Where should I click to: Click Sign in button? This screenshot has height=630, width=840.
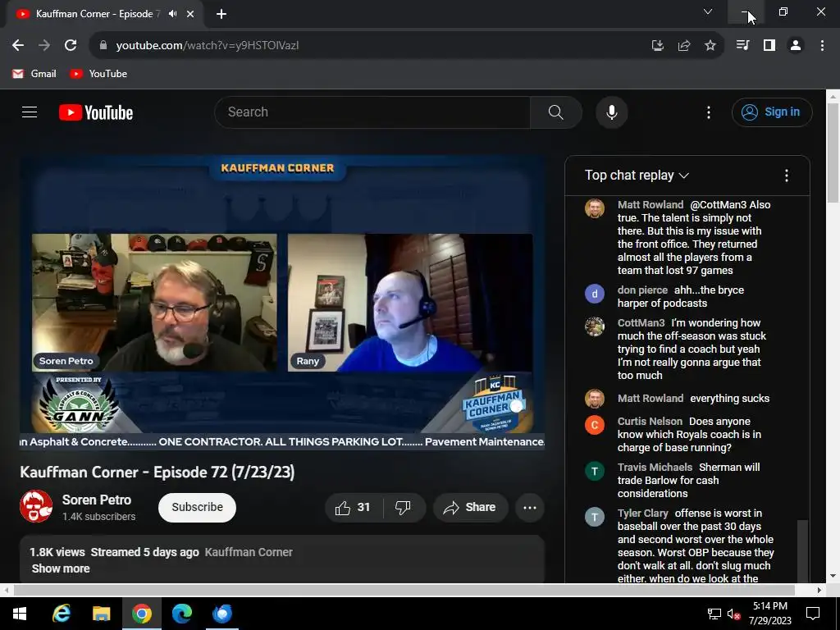(x=772, y=112)
